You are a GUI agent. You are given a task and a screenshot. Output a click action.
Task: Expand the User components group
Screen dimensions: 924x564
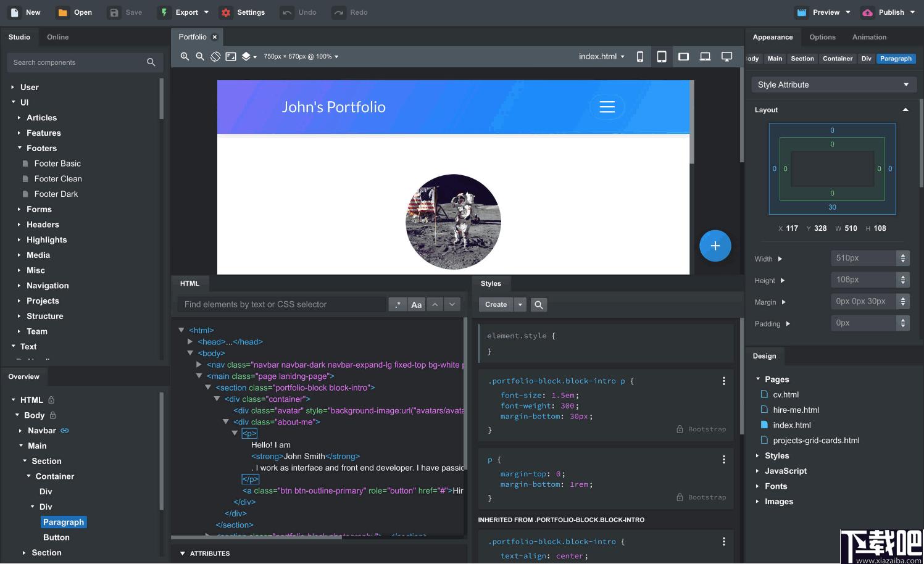(x=12, y=87)
